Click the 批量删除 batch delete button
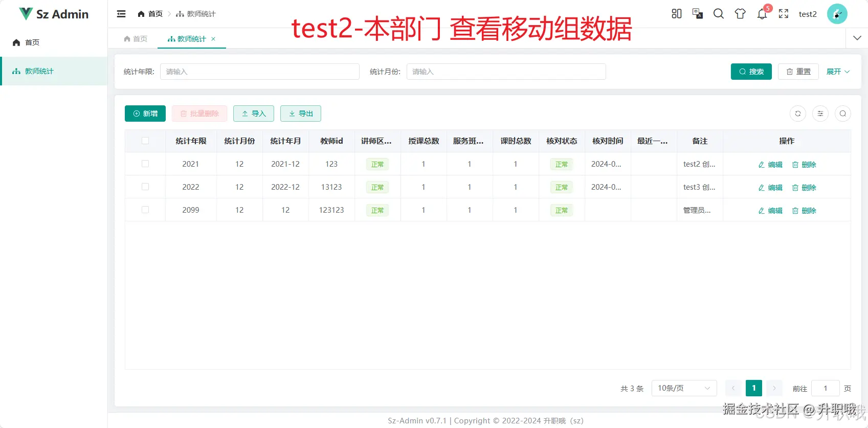868x428 pixels. [x=199, y=114]
